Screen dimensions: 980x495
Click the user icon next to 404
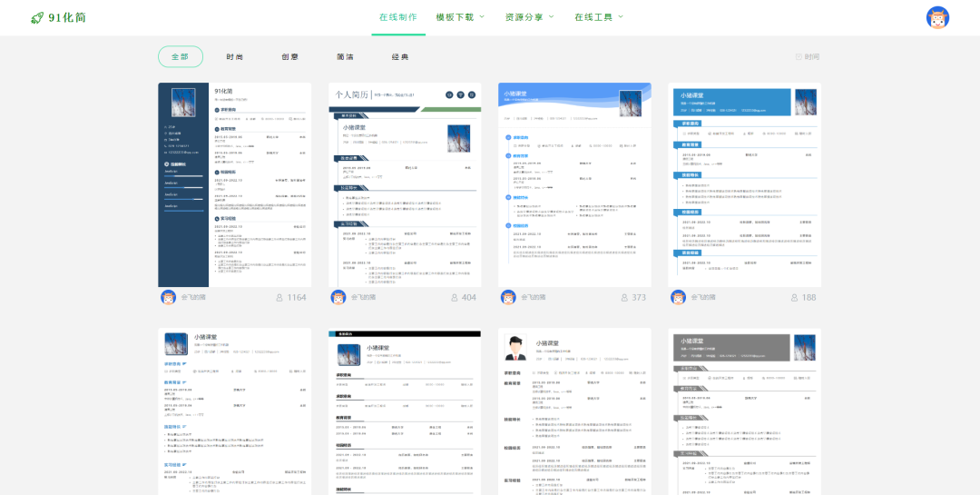tap(455, 297)
